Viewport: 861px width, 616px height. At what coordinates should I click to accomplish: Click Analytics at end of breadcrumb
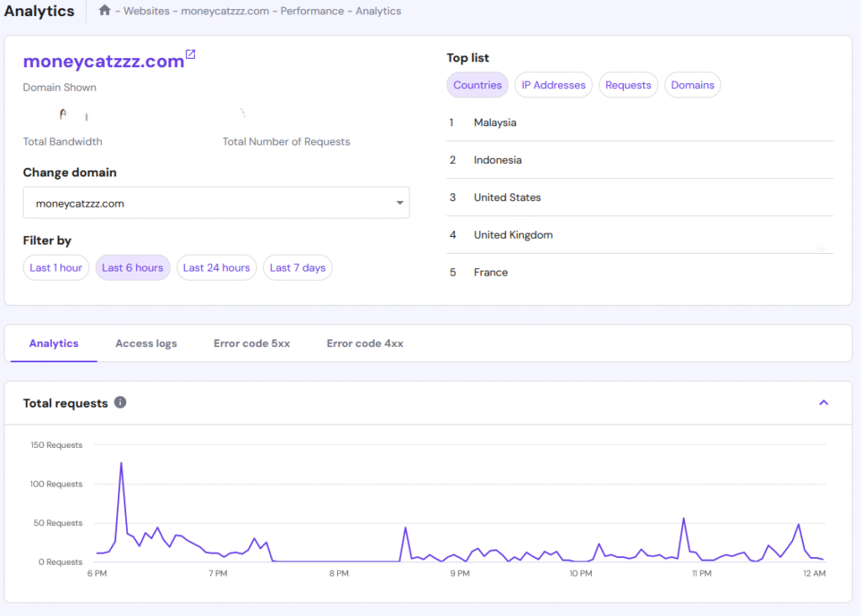tap(378, 11)
